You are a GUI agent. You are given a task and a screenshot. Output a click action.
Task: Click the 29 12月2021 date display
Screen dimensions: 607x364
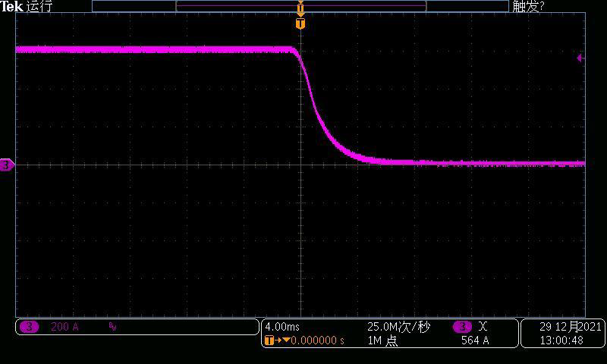click(x=570, y=327)
